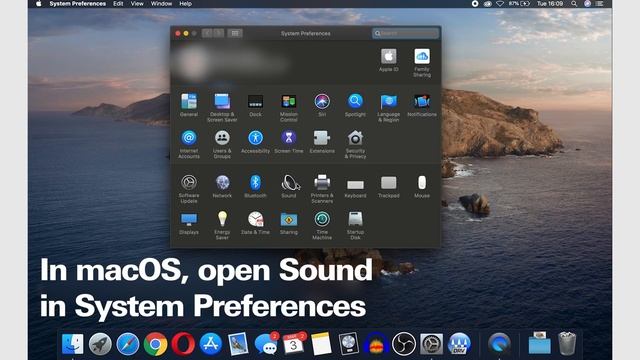This screenshot has width=640, height=360.
Task: Open Calendar from the Dock
Action: (x=293, y=344)
